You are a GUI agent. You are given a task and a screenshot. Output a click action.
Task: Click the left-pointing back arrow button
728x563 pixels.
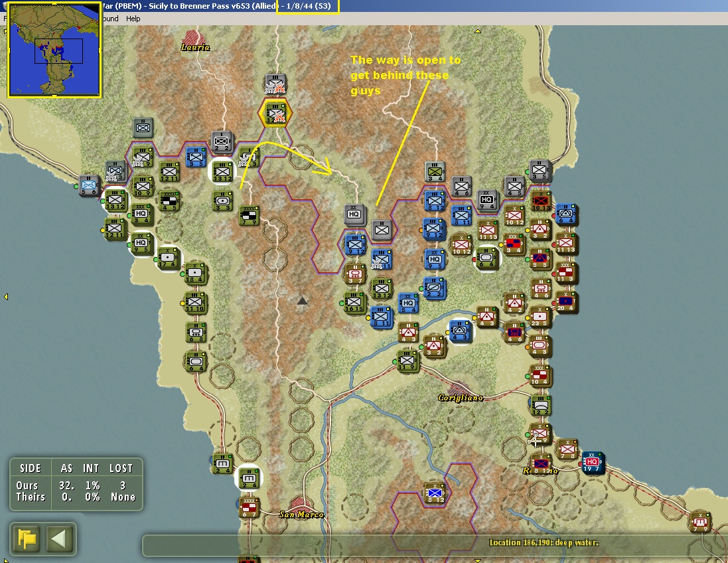[x=58, y=539]
